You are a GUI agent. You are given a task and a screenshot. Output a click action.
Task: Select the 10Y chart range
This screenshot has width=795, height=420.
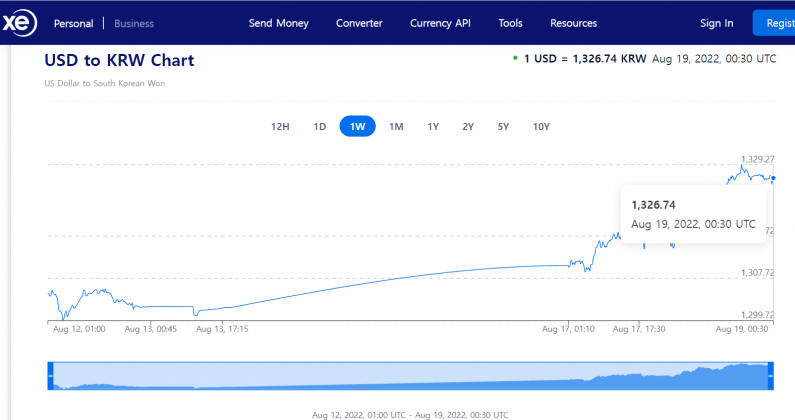(x=541, y=126)
